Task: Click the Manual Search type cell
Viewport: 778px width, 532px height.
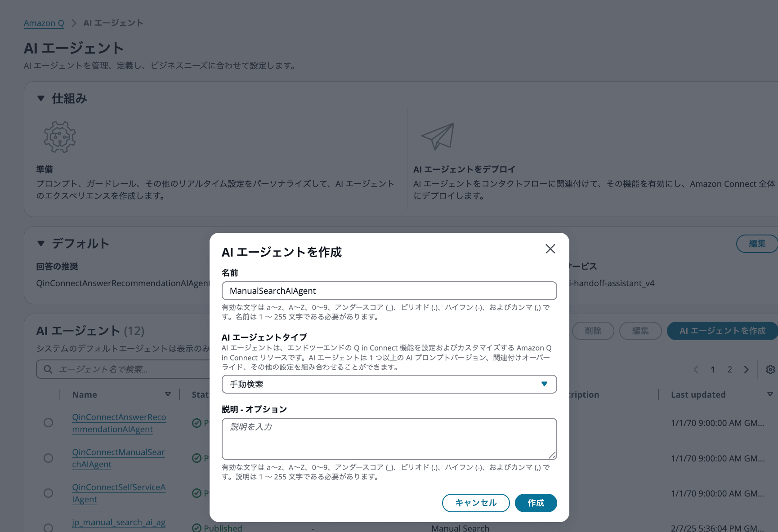Action: tap(460, 528)
